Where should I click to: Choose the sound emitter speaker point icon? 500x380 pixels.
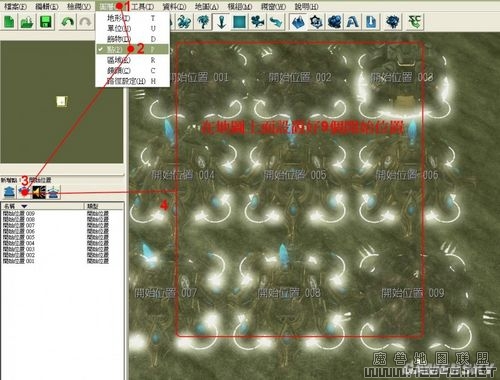(x=39, y=192)
